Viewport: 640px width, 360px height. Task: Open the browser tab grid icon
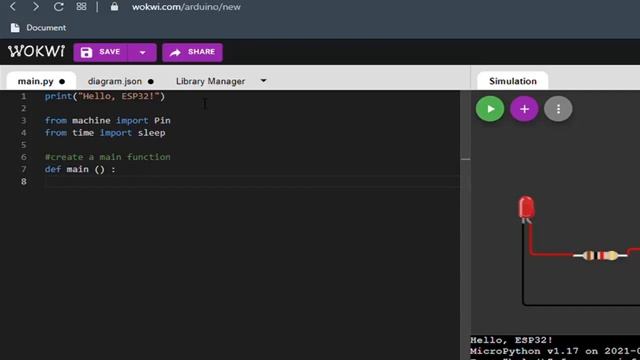click(x=81, y=7)
